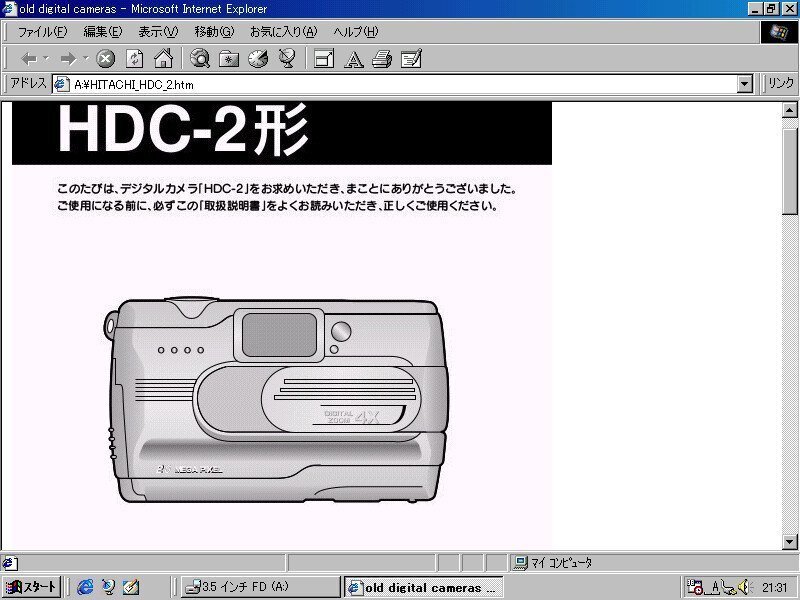Open the Fonts size selector icon

point(352,58)
